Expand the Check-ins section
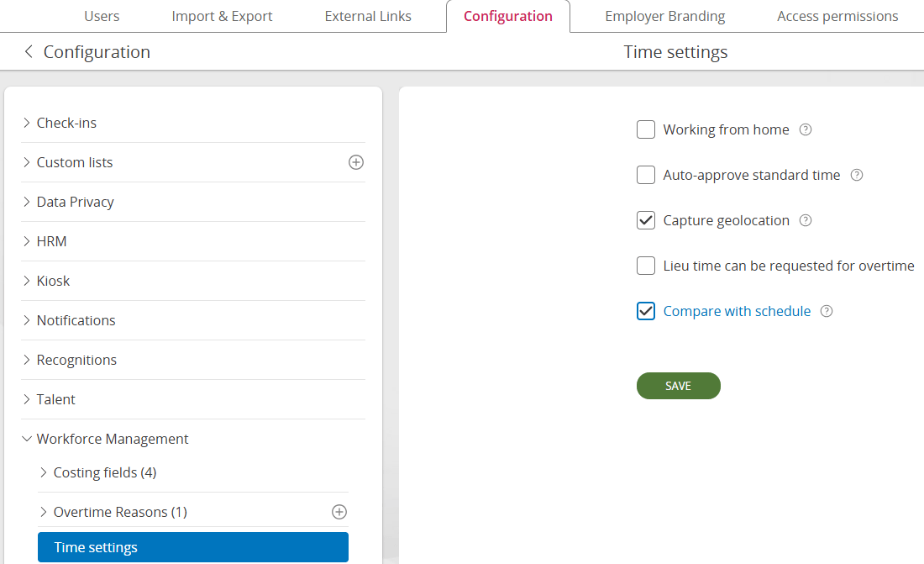 66,123
